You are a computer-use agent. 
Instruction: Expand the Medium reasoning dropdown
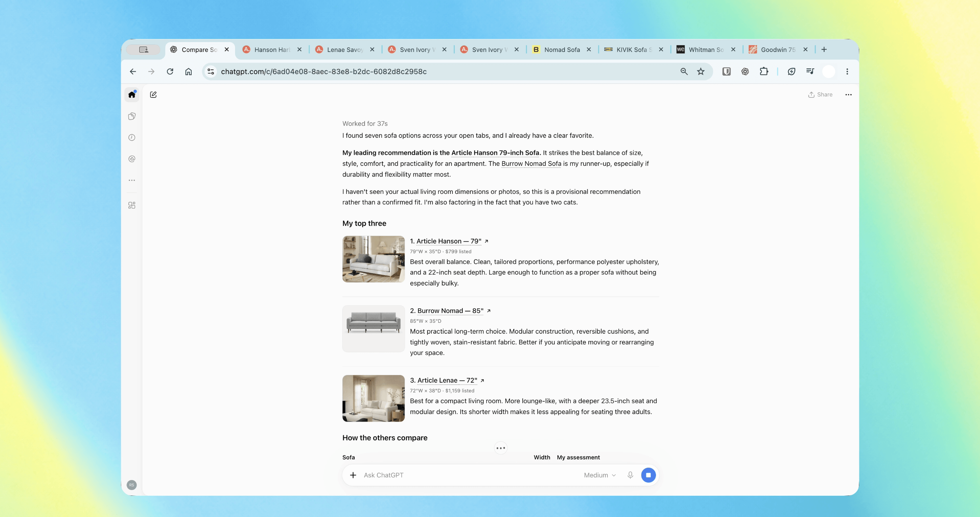(x=599, y=475)
